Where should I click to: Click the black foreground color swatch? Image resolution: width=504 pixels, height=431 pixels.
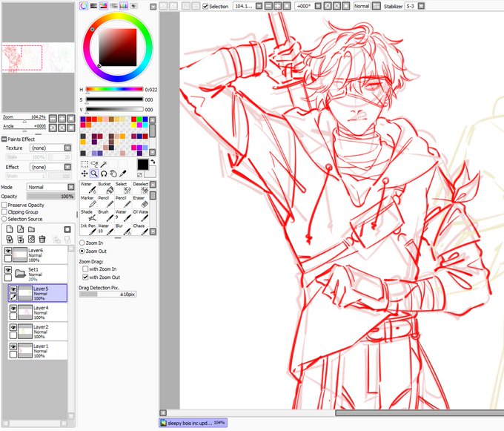pyautogui.click(x=143, y=165)
